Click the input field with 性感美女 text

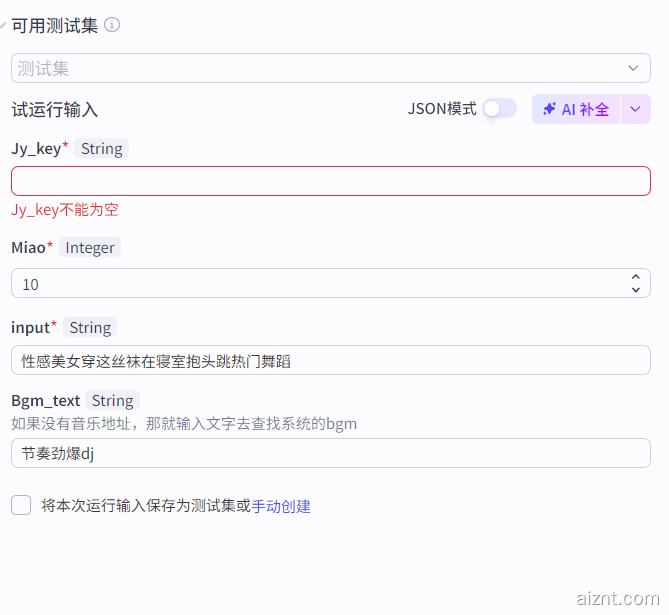[x=331, y=360]
